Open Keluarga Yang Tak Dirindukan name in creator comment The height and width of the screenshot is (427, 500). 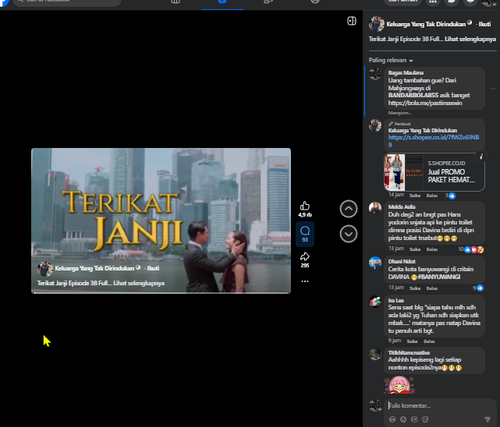(x=422, y=130)
